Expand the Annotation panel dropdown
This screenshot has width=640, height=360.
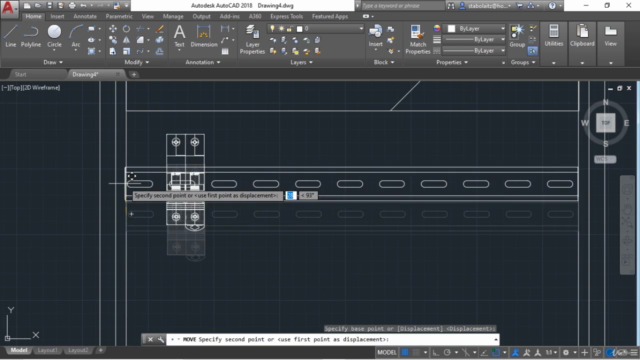coord(203,62)
